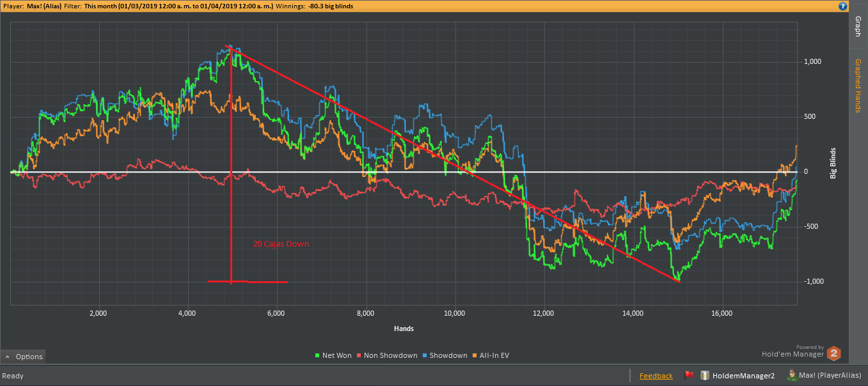Click the "4,000" hands axis tick label
This screenshot has height=386, width=868.
(187, 314)
